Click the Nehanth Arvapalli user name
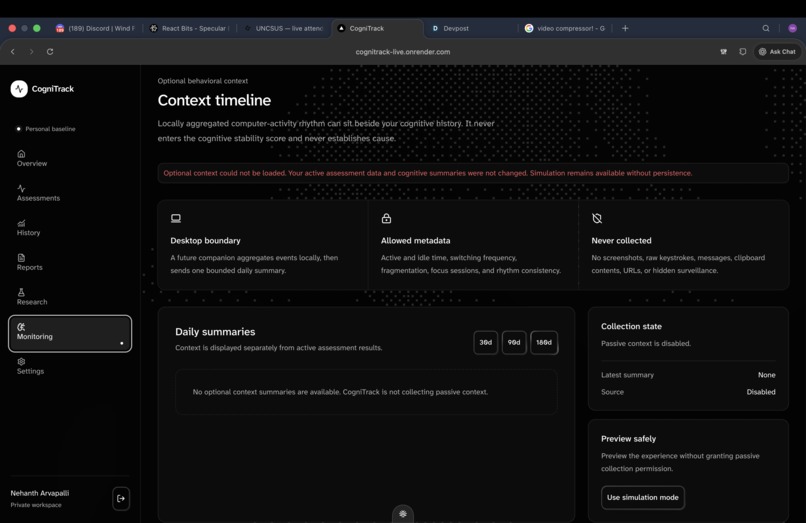The image size is (806, 523). [40, 493]
